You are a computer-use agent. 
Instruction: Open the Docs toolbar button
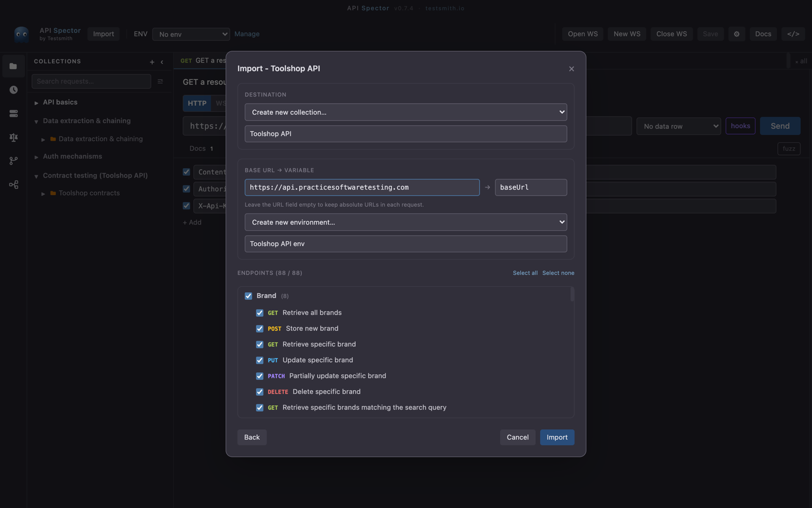click(x=763, y=34)
